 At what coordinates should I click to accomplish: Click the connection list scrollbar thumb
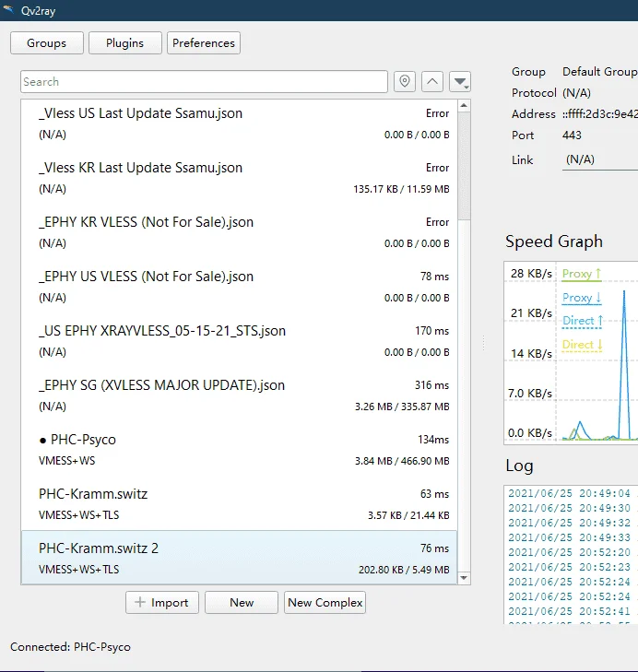464,166
